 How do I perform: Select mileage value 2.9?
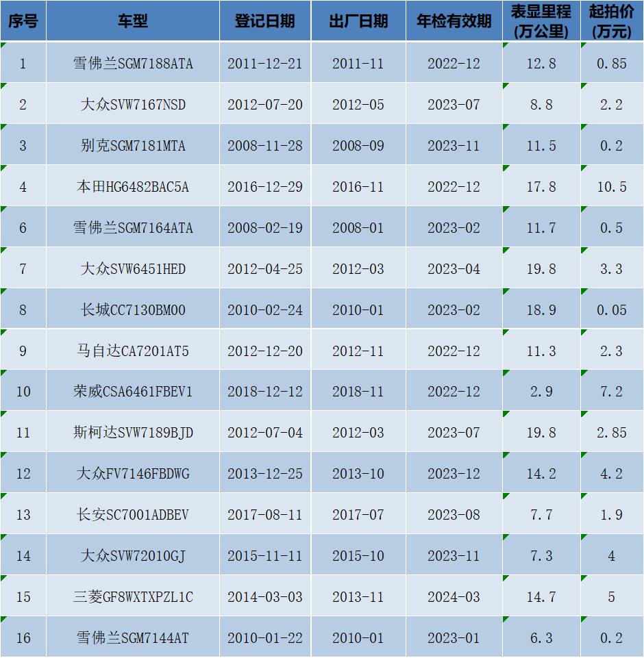point(541,391)
